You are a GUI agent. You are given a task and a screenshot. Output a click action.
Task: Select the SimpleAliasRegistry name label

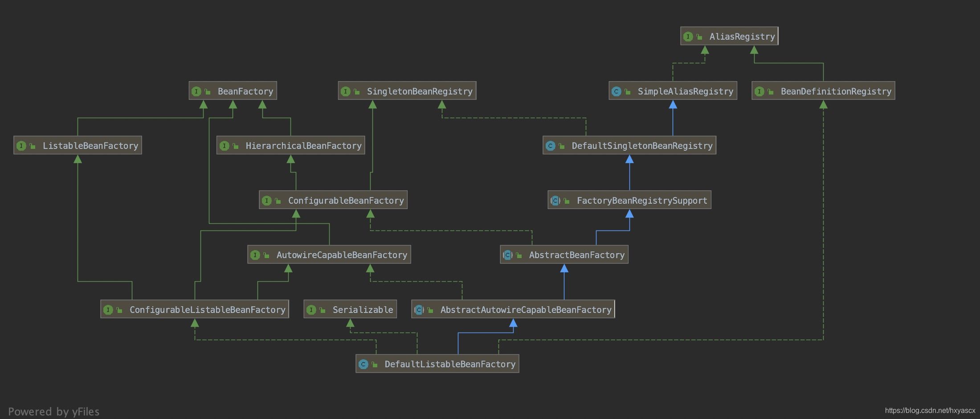click(x=686, y=91)
